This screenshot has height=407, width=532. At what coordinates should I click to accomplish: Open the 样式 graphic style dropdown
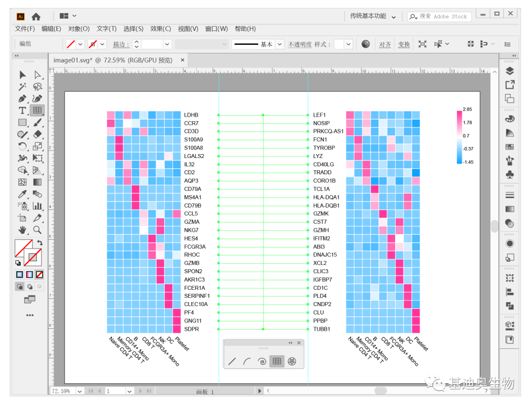click(x=348, y=44)
